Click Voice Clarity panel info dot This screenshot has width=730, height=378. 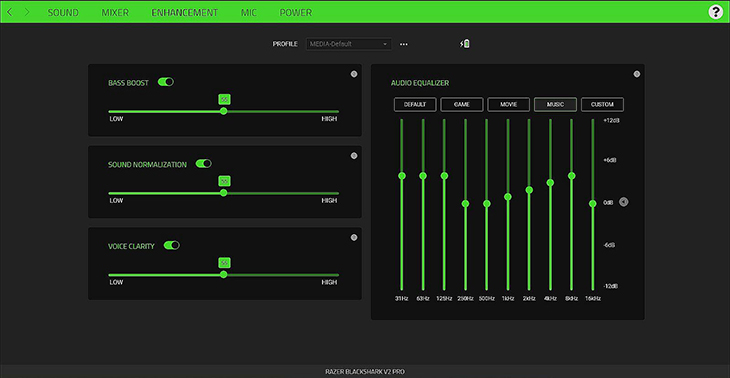point(354,237)
